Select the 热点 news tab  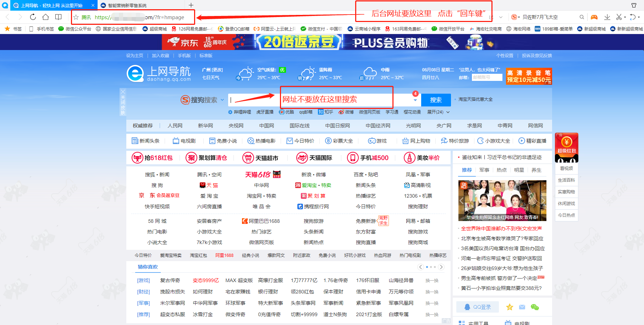tap(502, 170)
